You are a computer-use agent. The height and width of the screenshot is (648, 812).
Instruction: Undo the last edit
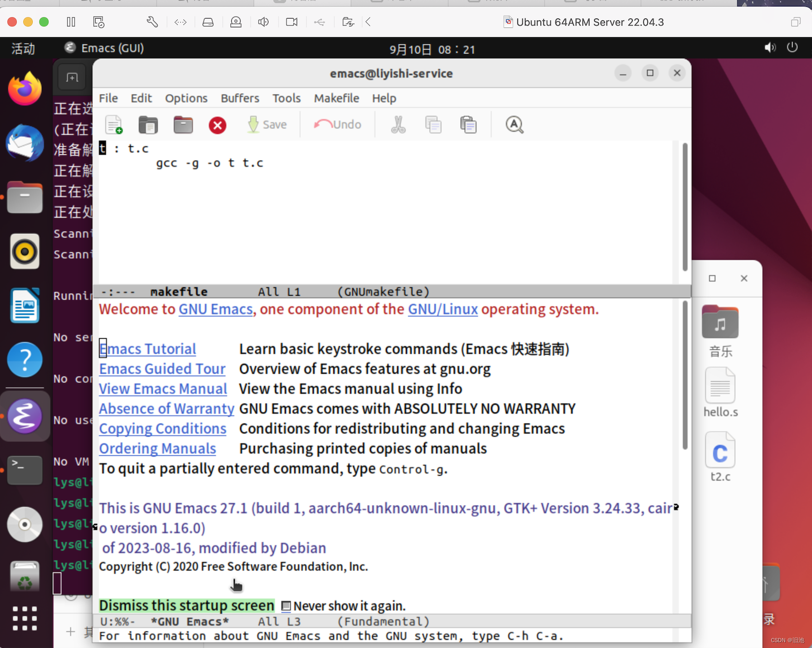tap(338, 125)
